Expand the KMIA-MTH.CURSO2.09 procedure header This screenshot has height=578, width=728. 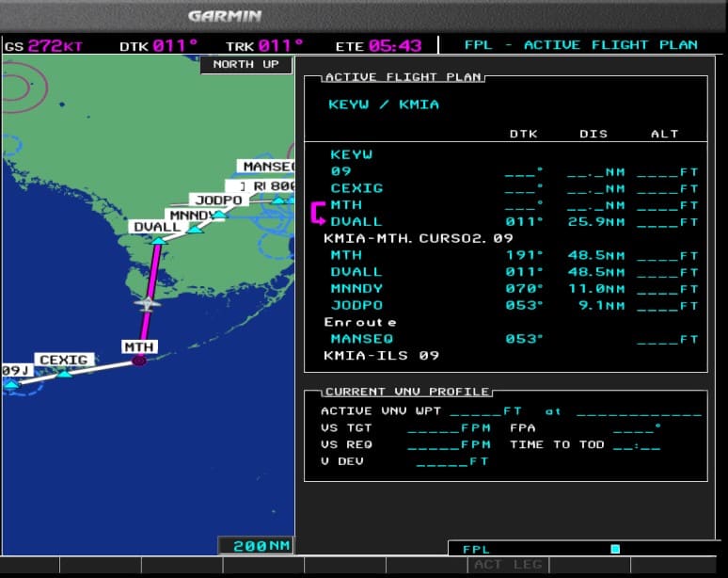[x=419, y=239]
